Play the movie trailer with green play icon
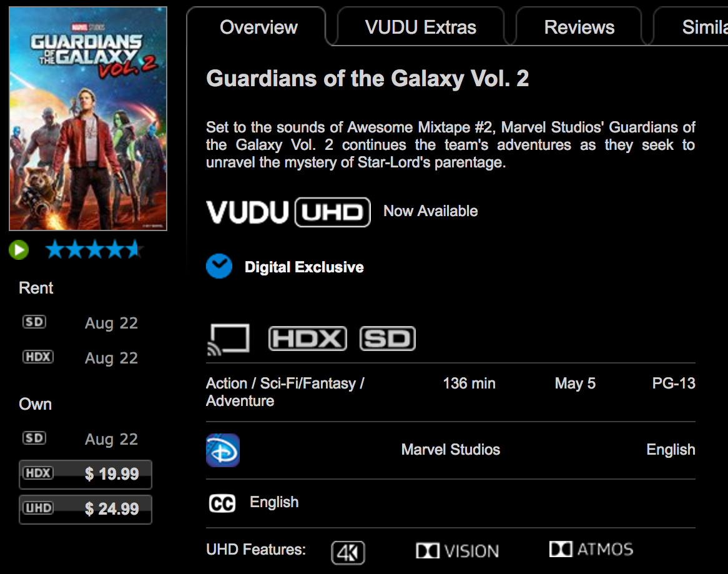The height and width of the screenshot is (574, 728). coord(19,250)
